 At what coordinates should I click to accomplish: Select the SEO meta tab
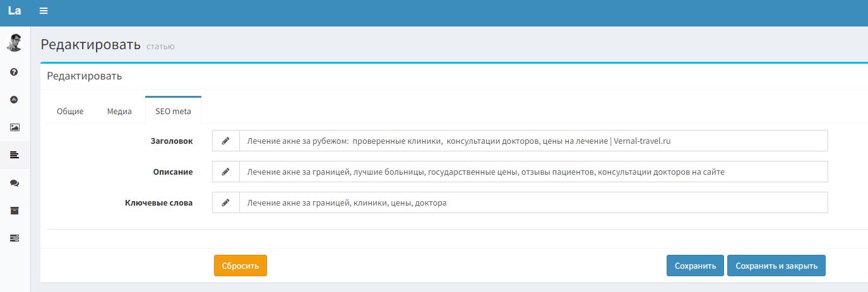coord(173,110)
